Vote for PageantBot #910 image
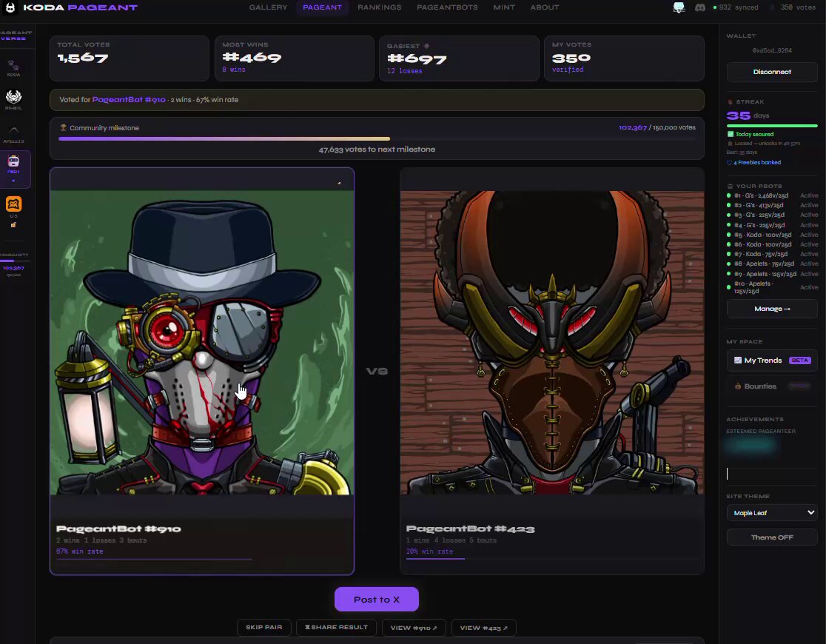The height and width of the screenshot is (644, 826). point(202,343)
